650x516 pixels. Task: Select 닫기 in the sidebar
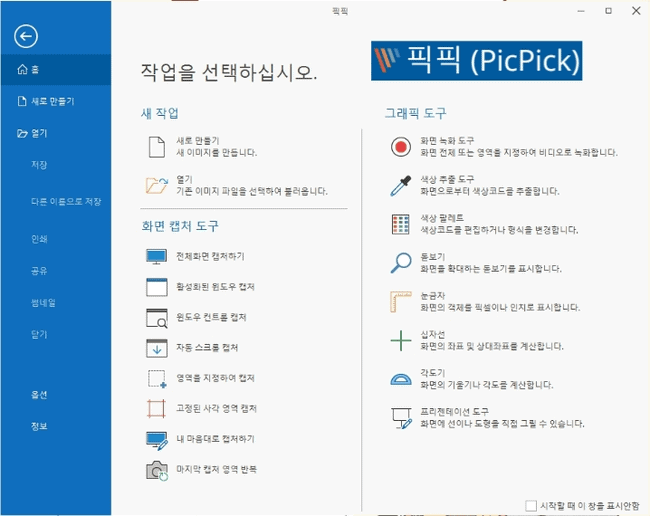click(x=39, y=334)
